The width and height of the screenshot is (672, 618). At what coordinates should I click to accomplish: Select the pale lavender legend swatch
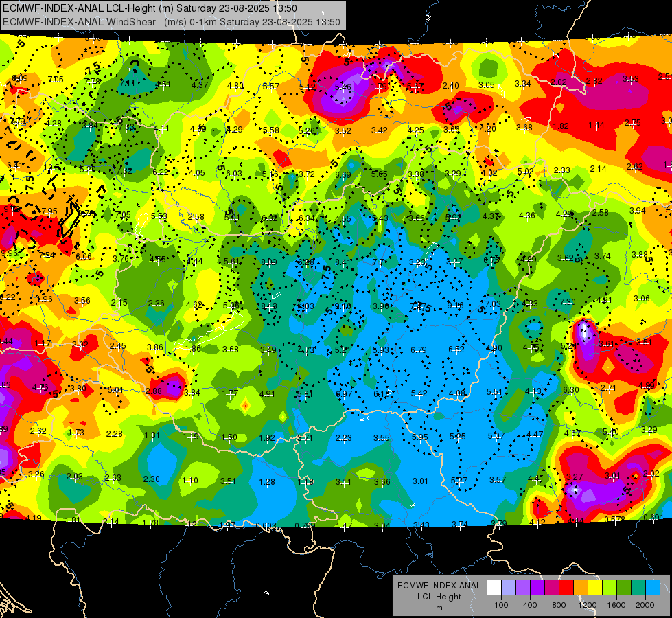pyautogui.click(x=508, y=588)
